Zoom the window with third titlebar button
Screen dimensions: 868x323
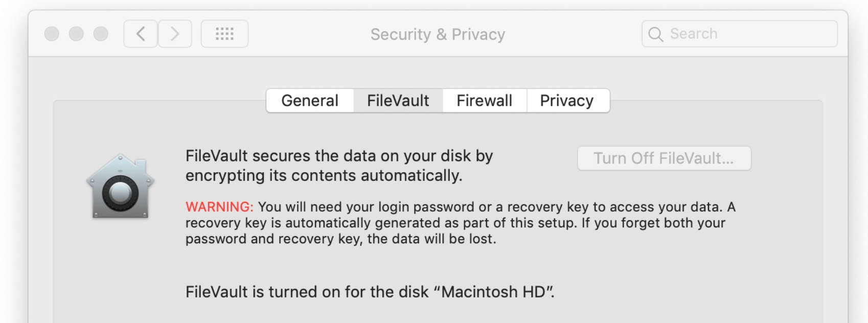click(x=101, y=34)
